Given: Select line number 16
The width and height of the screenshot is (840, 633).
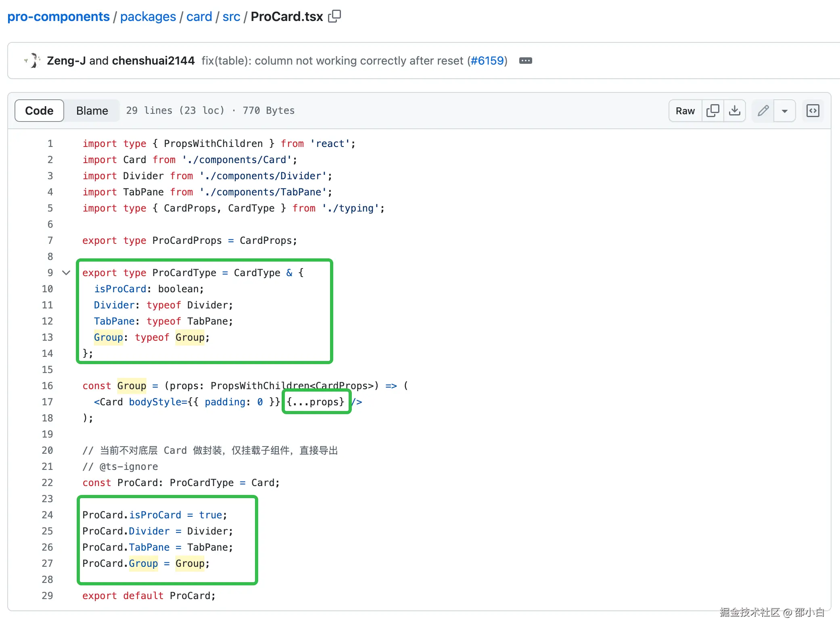Looking at the screenshot, I should [48, 386].
